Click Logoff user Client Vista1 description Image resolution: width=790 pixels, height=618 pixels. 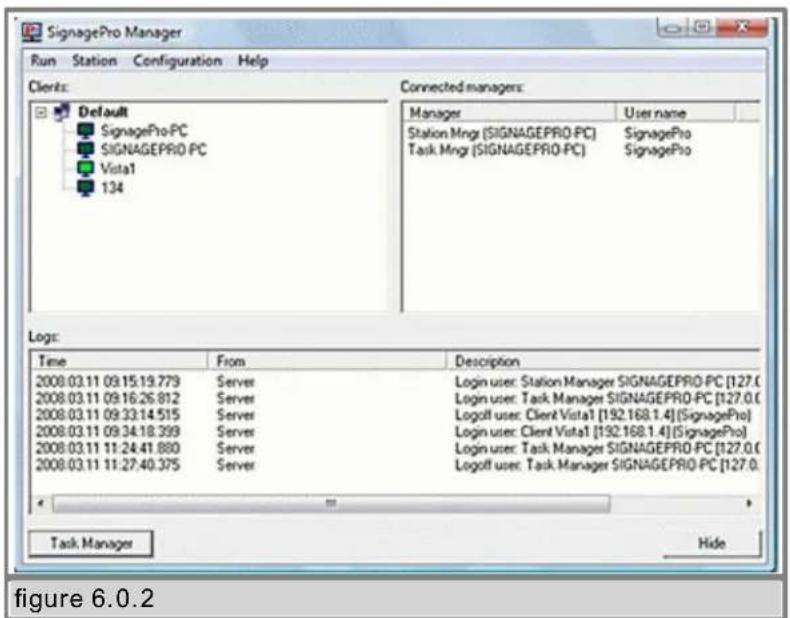603,415
